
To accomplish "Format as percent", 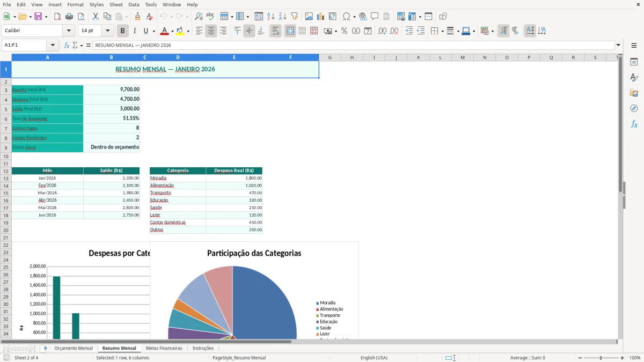I will tap(344, 31).
